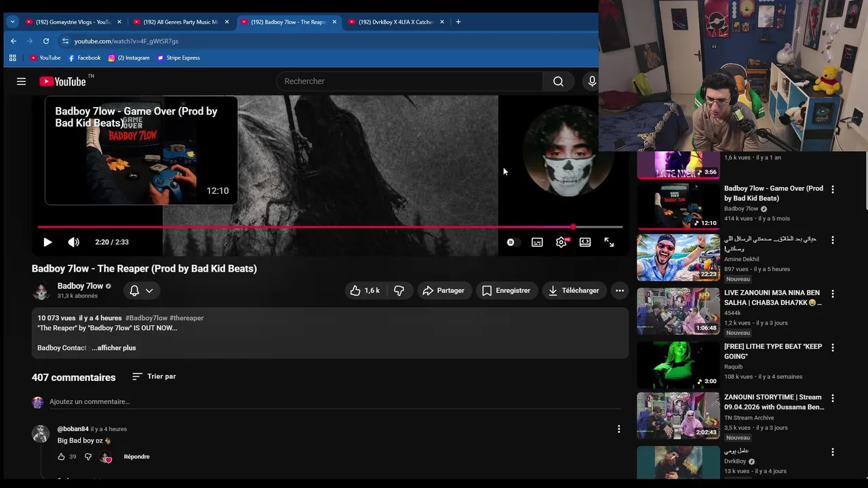The image size is (868, 488).
Task: Reply to boban84 with Répondre
Action: pos(136,457)
